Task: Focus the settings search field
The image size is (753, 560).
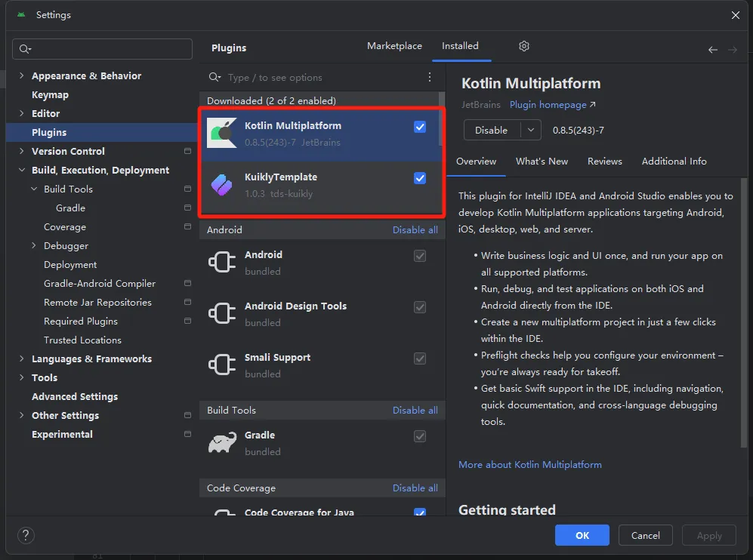Action: (102, 49)
